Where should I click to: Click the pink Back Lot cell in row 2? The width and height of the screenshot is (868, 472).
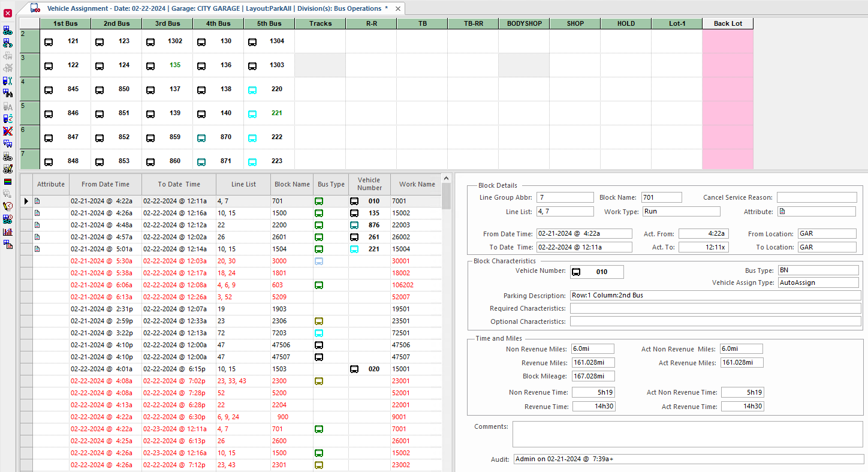[x=727, y=41]
